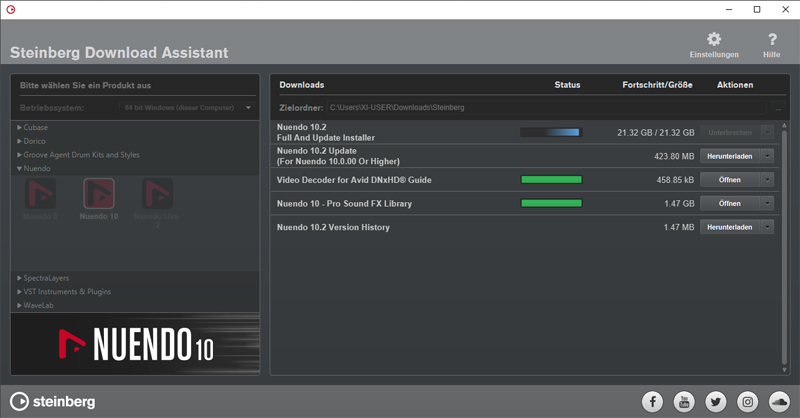Viewport: 800px width, 418px height.
Task: Click the 458.85 kB size value
Action: (x=676, y=180)
